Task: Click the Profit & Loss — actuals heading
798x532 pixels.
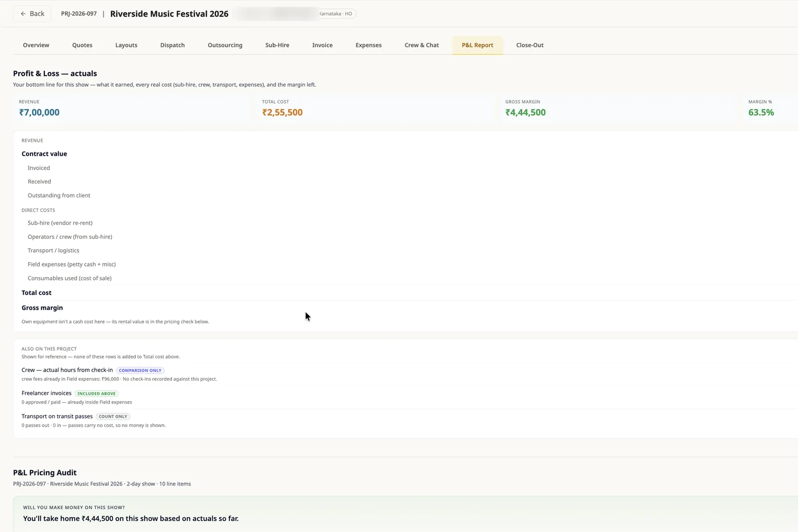Action: (55, 74)
